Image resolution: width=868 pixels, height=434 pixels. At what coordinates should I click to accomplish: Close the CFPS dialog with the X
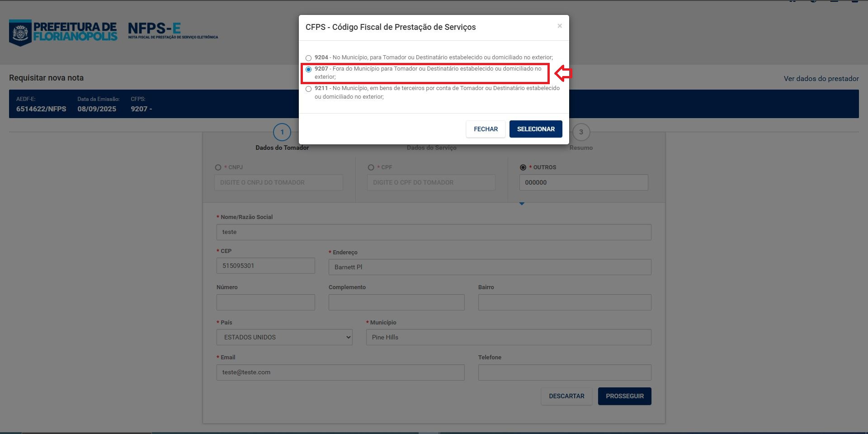point(560,26)
